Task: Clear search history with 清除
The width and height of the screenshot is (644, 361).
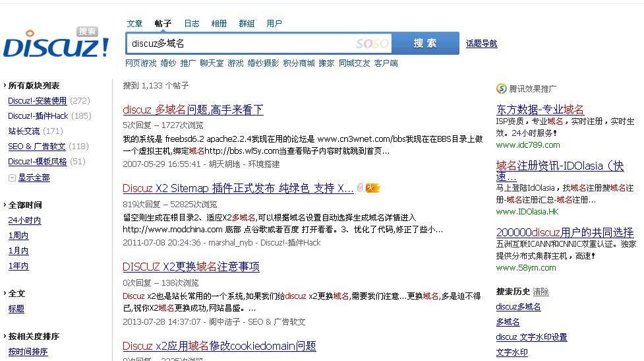Action: click(x=541, y=292)
